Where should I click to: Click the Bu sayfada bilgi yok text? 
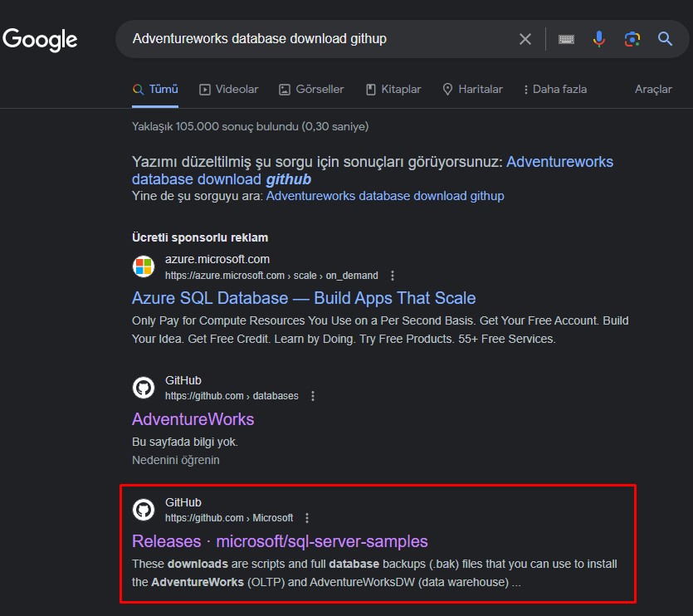click(x=185, y=442)
